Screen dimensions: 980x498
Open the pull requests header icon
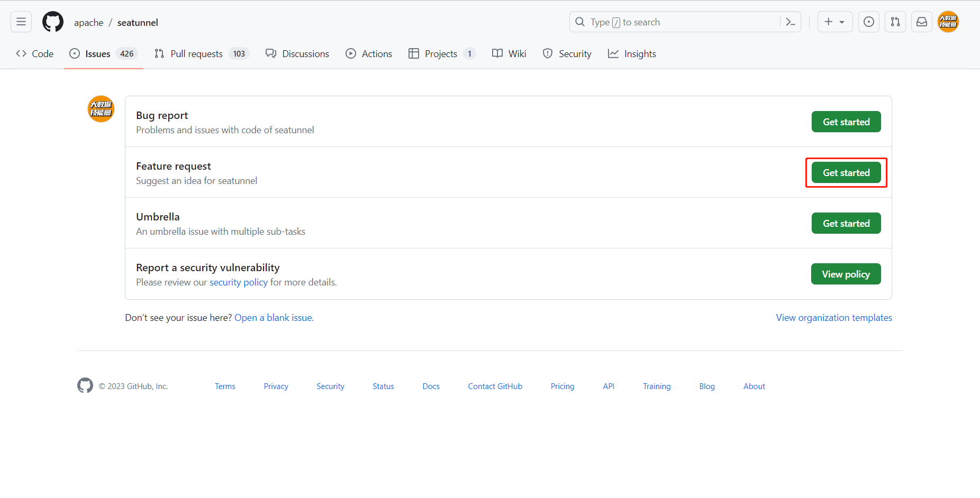click(895, 22)
